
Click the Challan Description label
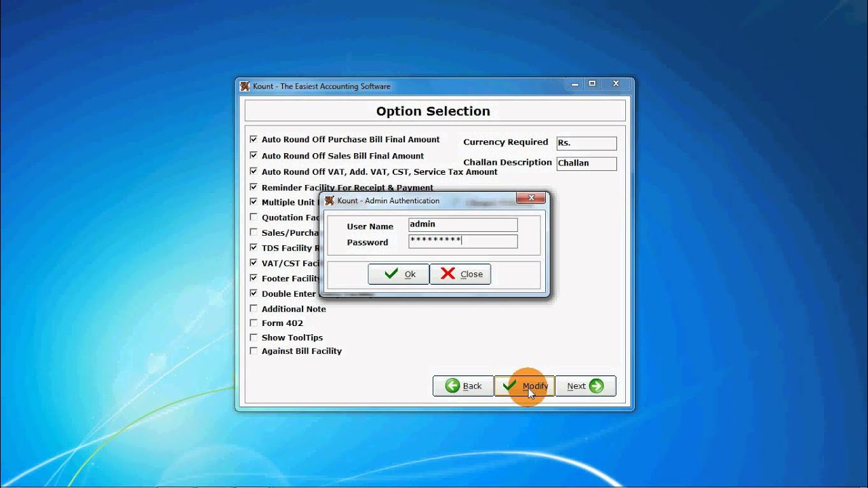508,163
